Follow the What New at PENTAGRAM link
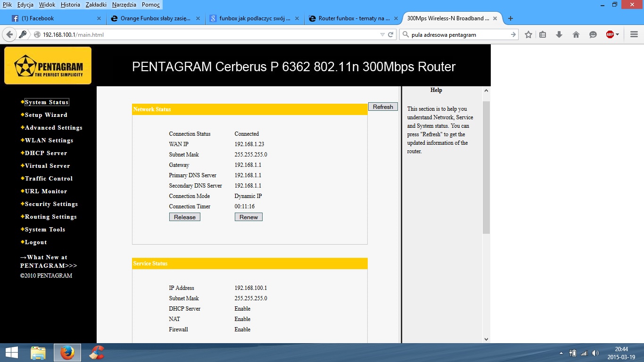The width and height of the screenshot is (644, 362). pos(49,262)
